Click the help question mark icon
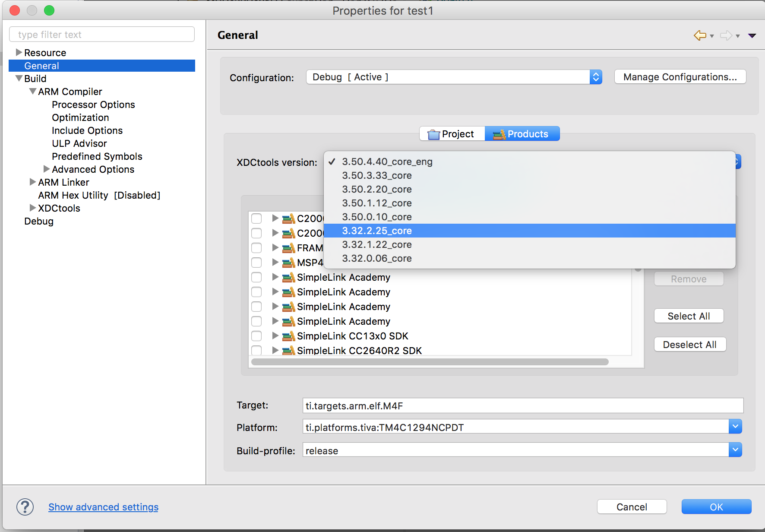 [25, 507]
